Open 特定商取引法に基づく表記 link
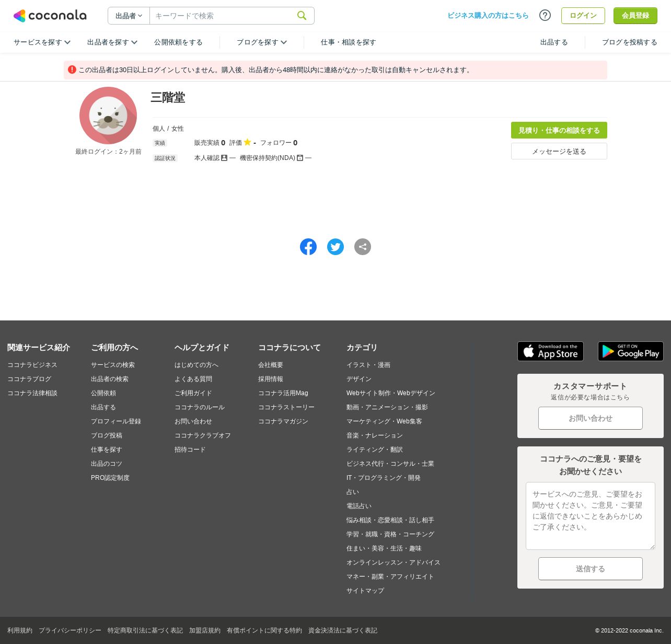671x644 pixels. [145, 630]
